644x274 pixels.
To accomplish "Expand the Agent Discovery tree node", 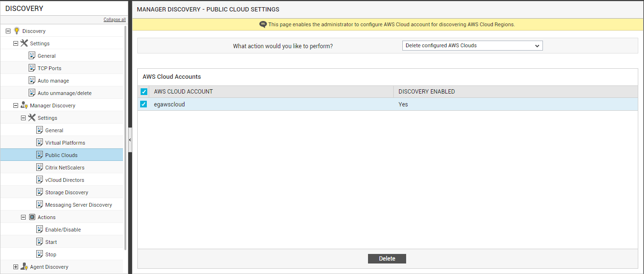I will tap(16, 267).
